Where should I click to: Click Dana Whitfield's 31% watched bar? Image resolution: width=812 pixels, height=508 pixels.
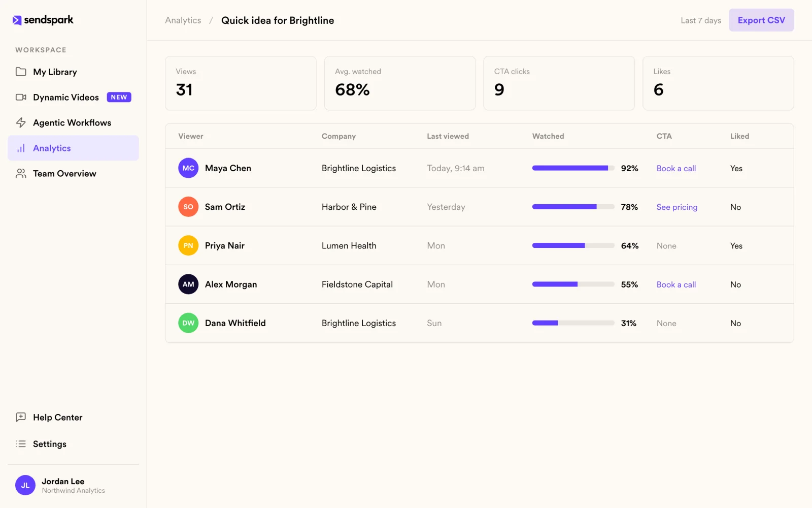click(573, 323)
